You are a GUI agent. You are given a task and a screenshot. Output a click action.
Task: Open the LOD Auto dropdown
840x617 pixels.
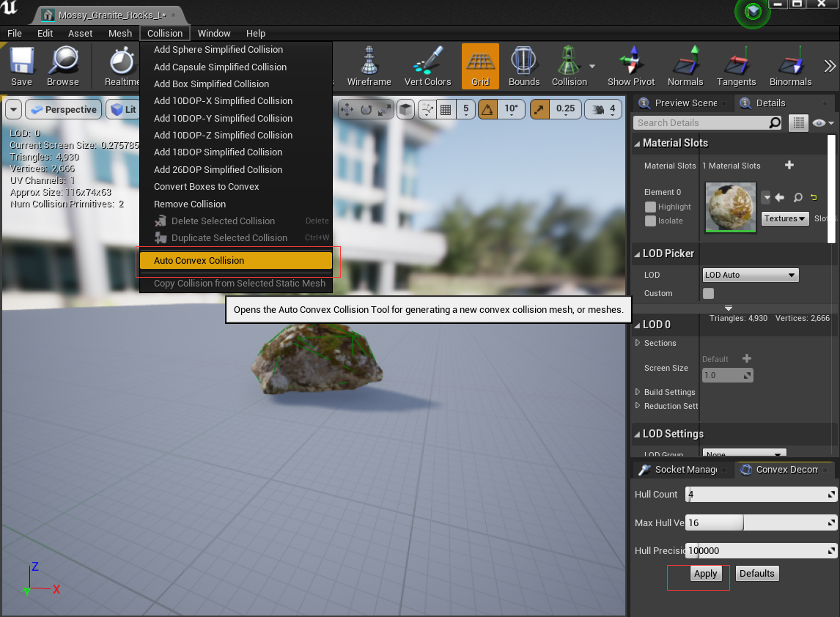pos(750,275)
